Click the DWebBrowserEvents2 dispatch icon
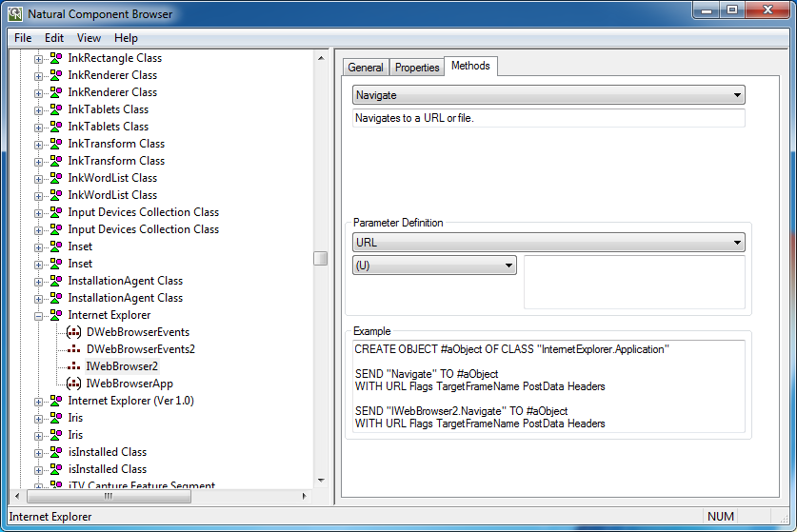The image size is (797, 532). 74,349
